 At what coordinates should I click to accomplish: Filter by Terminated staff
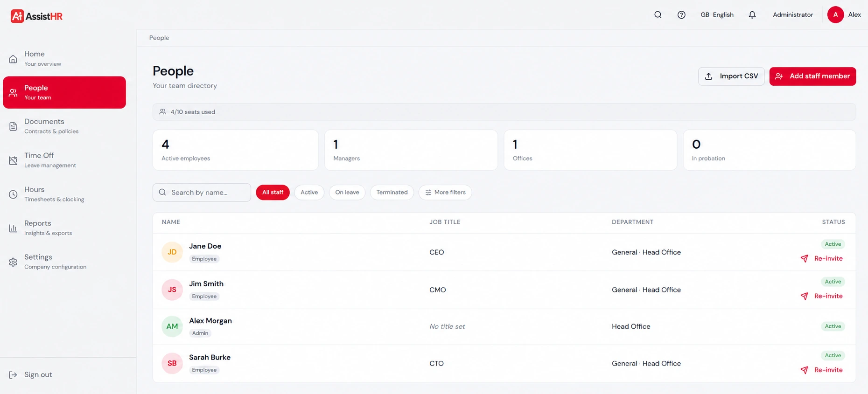392,192
